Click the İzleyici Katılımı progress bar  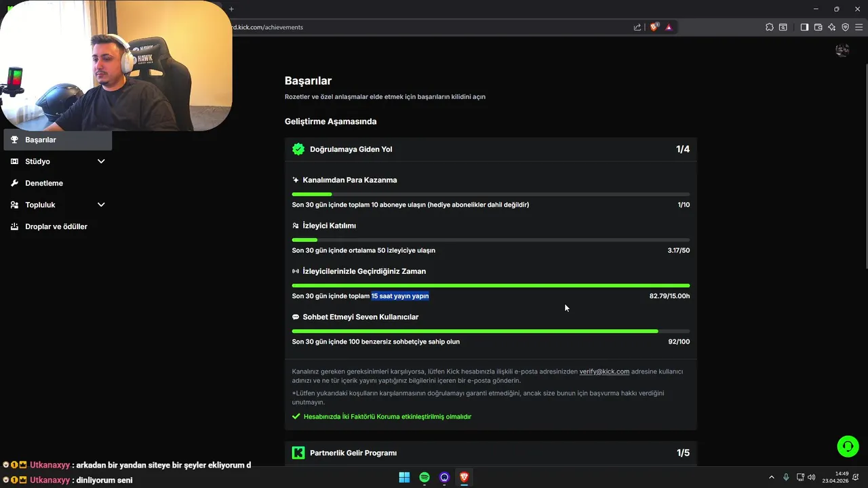click(491, 240)
